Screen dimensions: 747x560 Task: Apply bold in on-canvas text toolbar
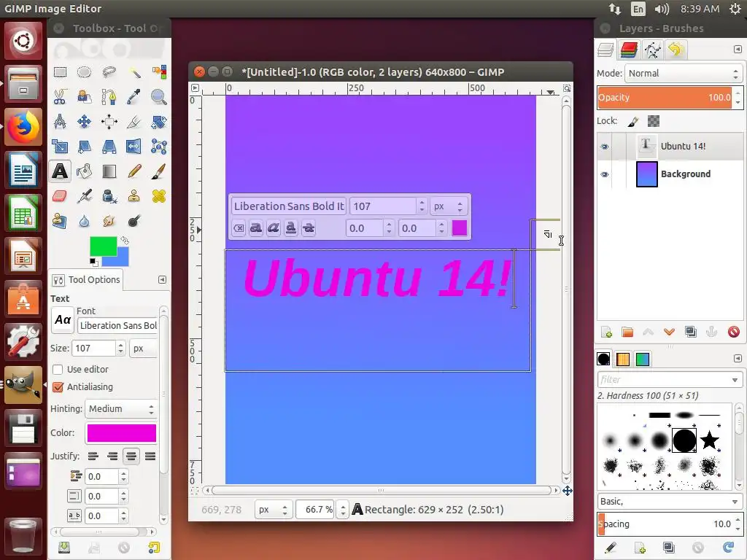pos(256,228)
